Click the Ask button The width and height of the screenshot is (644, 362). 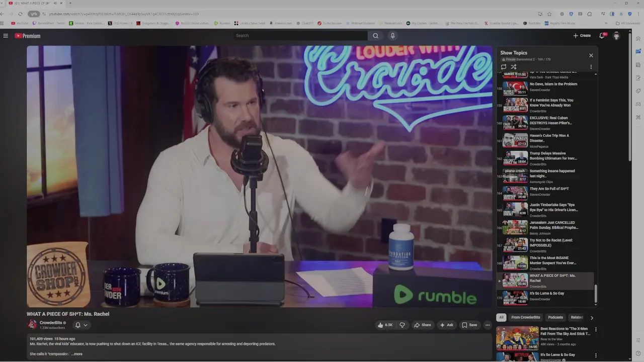pos(446,325)
